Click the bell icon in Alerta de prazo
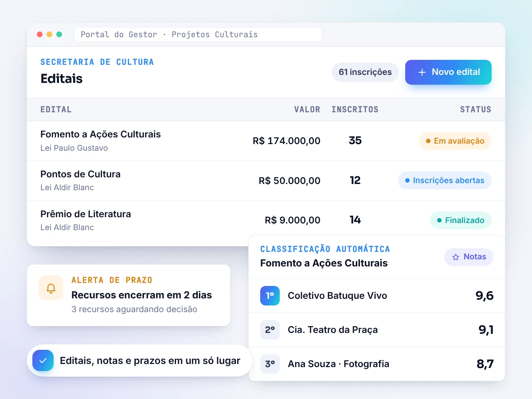 click(51, 288)
